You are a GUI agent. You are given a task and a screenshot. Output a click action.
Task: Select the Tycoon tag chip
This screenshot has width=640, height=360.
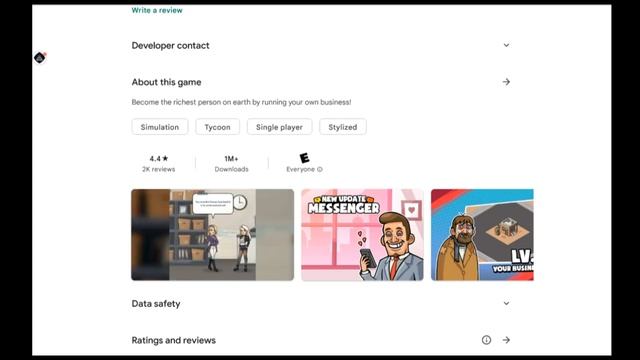(217, 127)
